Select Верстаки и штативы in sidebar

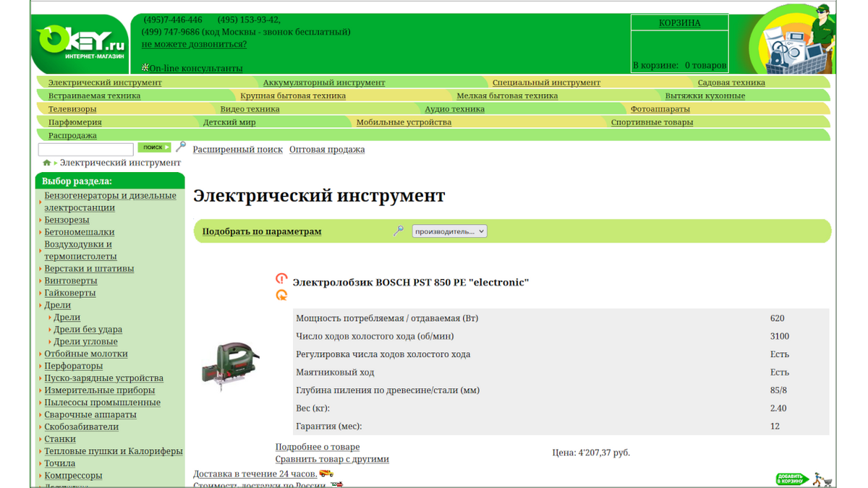click(x=89, y=268)
